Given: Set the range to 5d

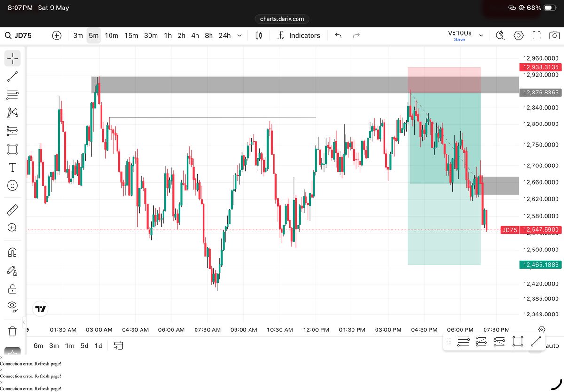Looking at the screenshot, I should point(84,345).
